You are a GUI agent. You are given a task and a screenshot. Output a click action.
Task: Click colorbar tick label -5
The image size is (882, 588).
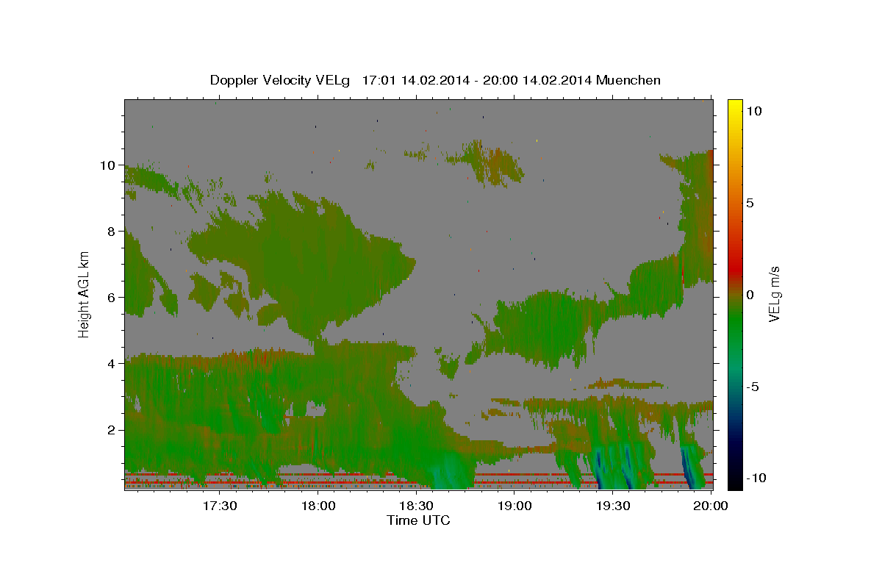tap(753, 387)
